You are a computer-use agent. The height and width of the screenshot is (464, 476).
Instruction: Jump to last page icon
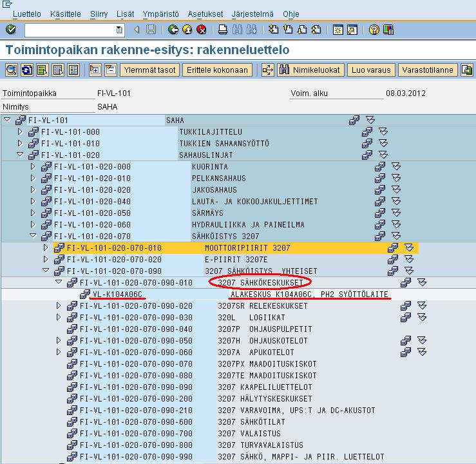[316, 30]
